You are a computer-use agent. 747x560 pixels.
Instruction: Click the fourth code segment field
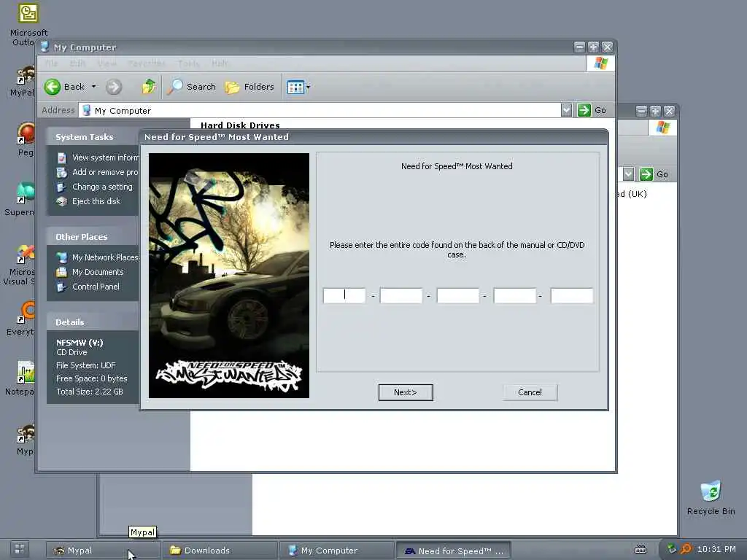click(x=515, y=296)
